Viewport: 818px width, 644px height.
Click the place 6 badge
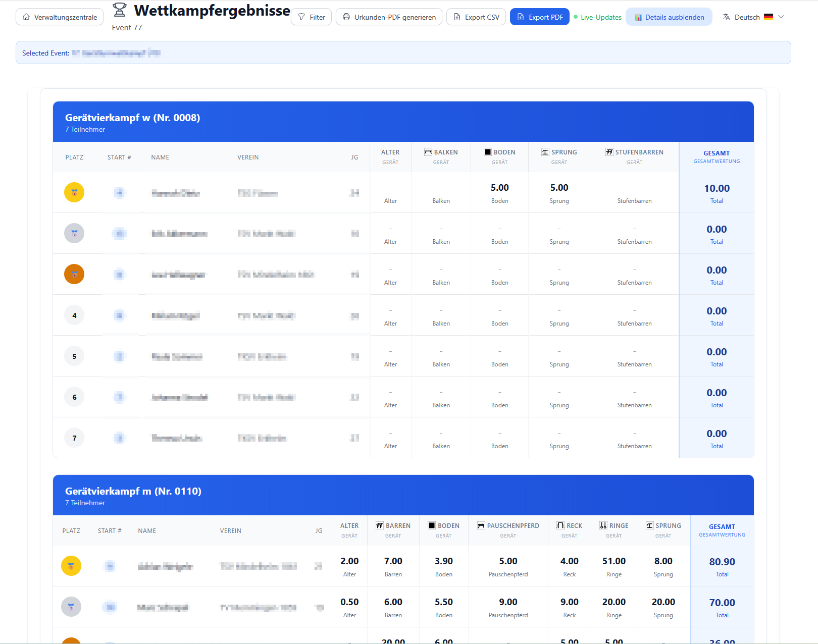74,397
